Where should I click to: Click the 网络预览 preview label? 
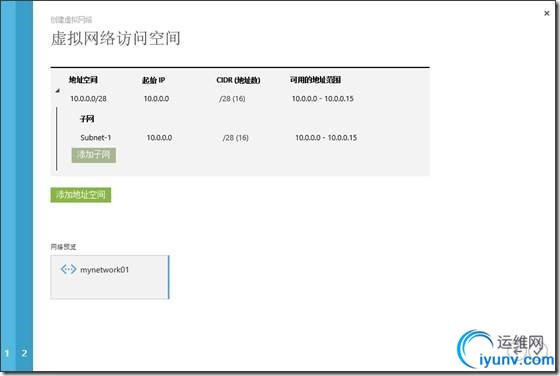tap(63, 247)
